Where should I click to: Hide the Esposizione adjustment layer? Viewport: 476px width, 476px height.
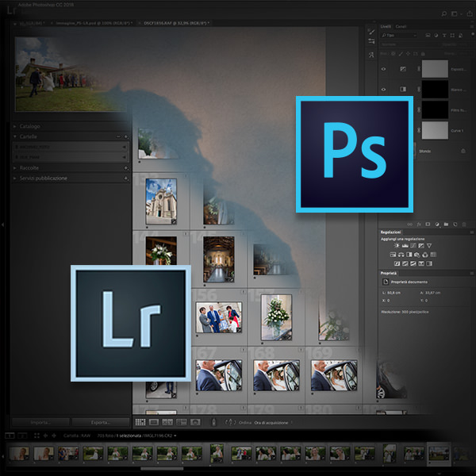point(383,69)
